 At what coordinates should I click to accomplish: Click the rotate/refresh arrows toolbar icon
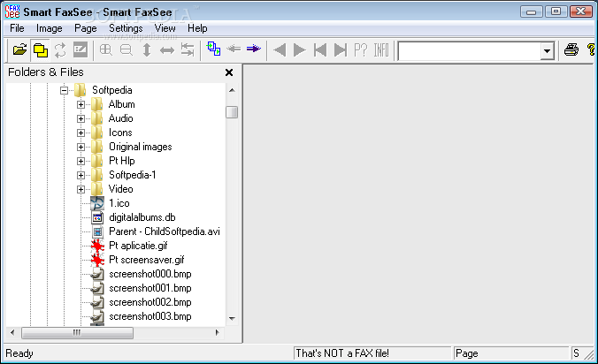[x=60, y=49]
